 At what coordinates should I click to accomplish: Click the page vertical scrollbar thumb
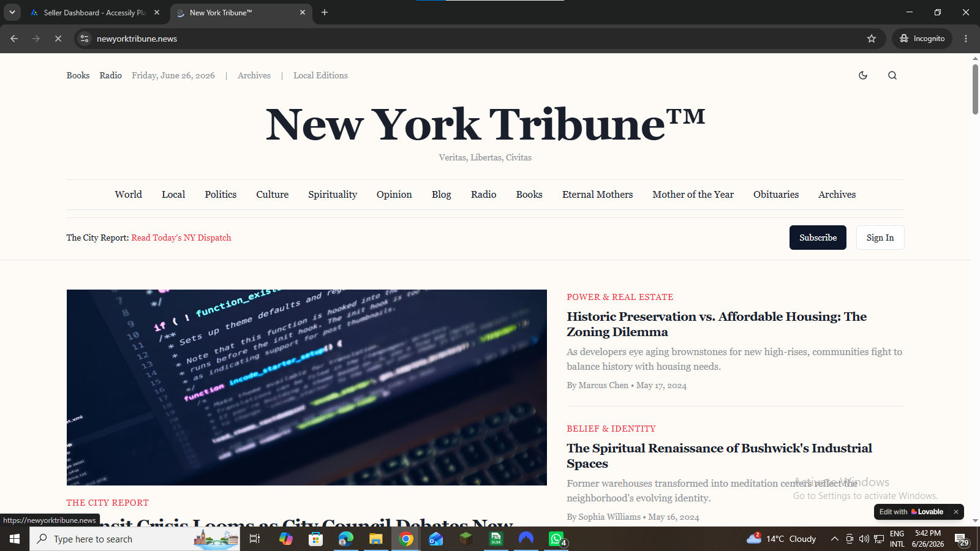coord(975,89)
